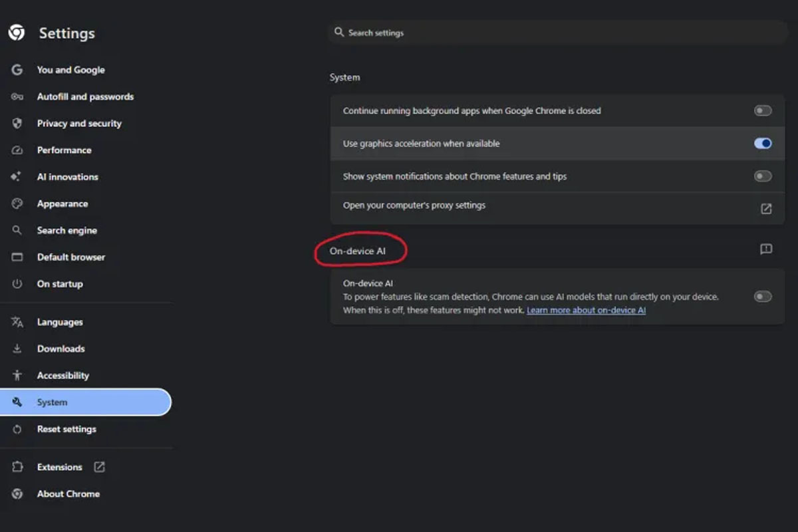Click the On-device AI section heading text
Image resolution: width=798 pixels, height=532 pixels.
click(x=358, y=251)
